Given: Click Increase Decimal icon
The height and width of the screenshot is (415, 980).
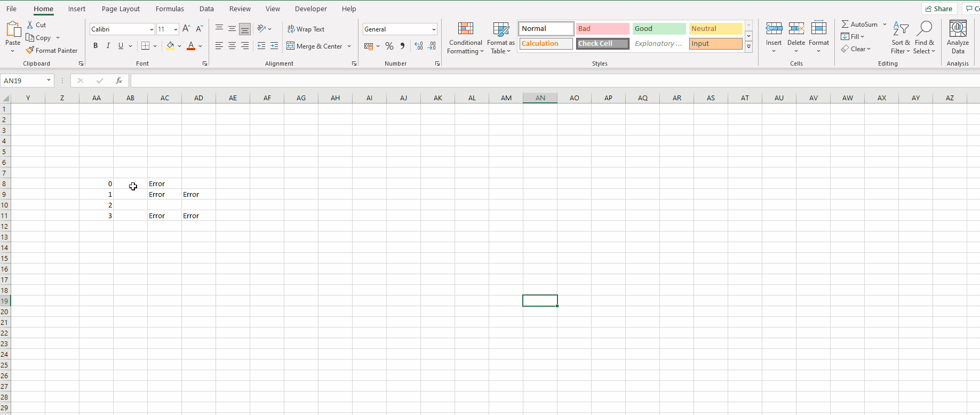Looking at the screenshot, I should (x=419, y=46).
